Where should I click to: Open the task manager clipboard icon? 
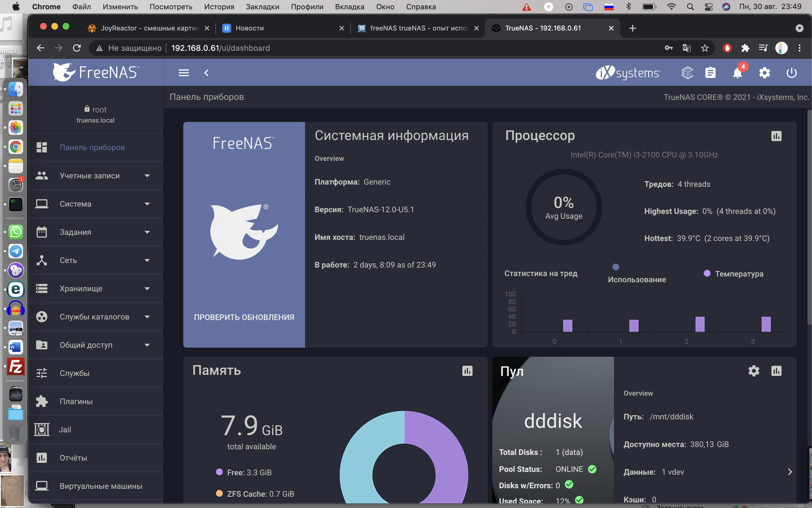[x=710, y=73]
